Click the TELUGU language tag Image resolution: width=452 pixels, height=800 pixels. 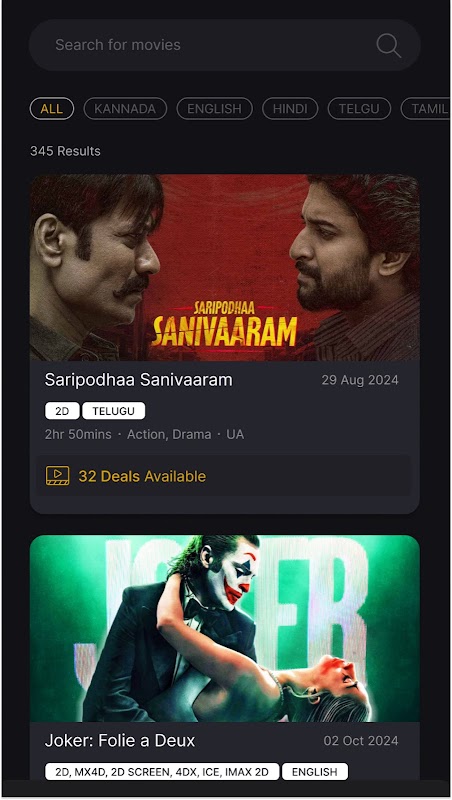[x=113, y=411]
